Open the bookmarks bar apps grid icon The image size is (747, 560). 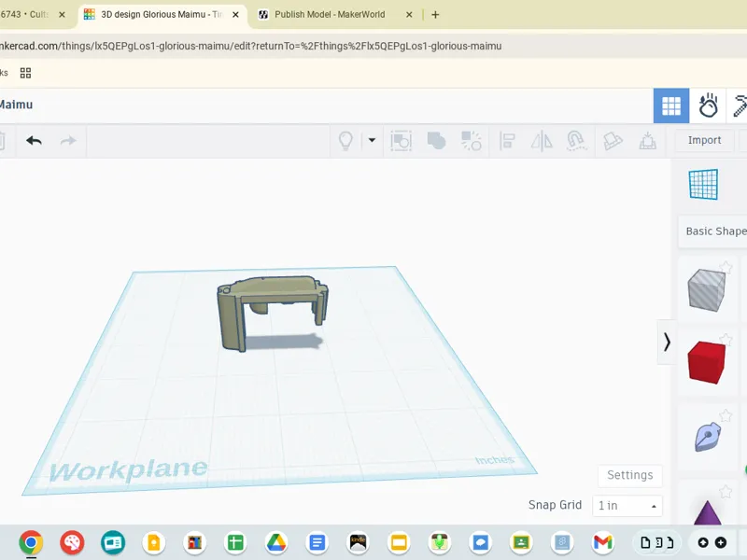25,73
